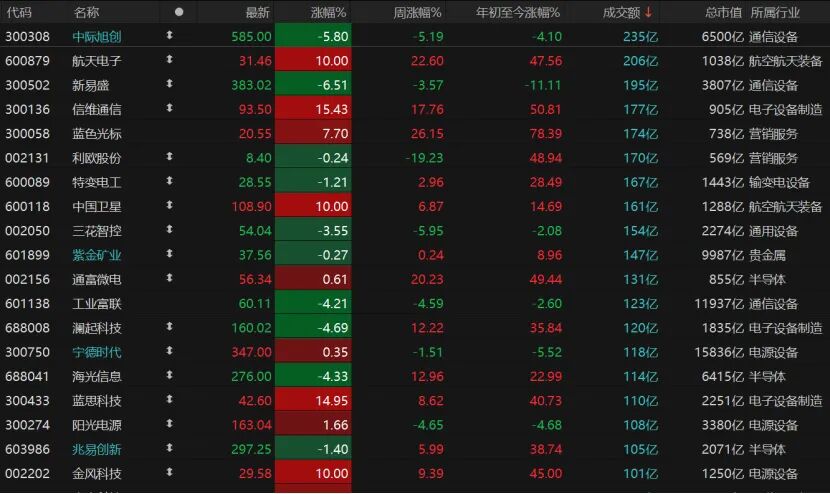Open stock 紫金矿业 by its name
This screenshot has width=830, height=494.
(x=97, y=255)
